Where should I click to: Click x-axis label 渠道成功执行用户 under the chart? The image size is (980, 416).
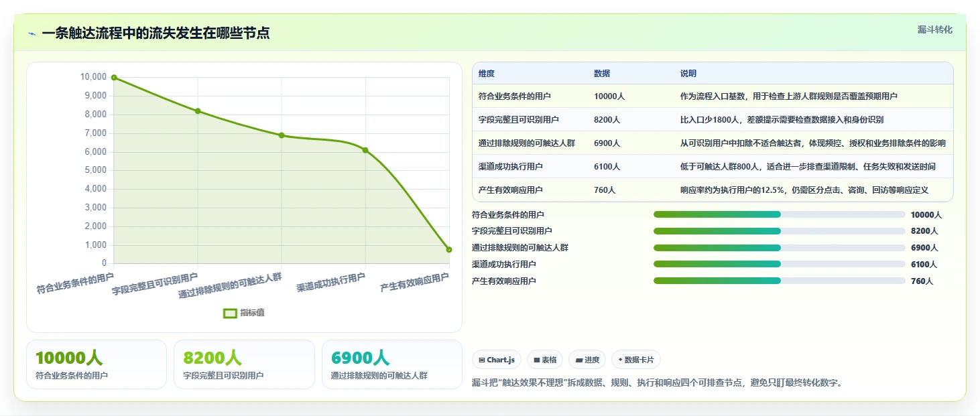pos(331,282)
